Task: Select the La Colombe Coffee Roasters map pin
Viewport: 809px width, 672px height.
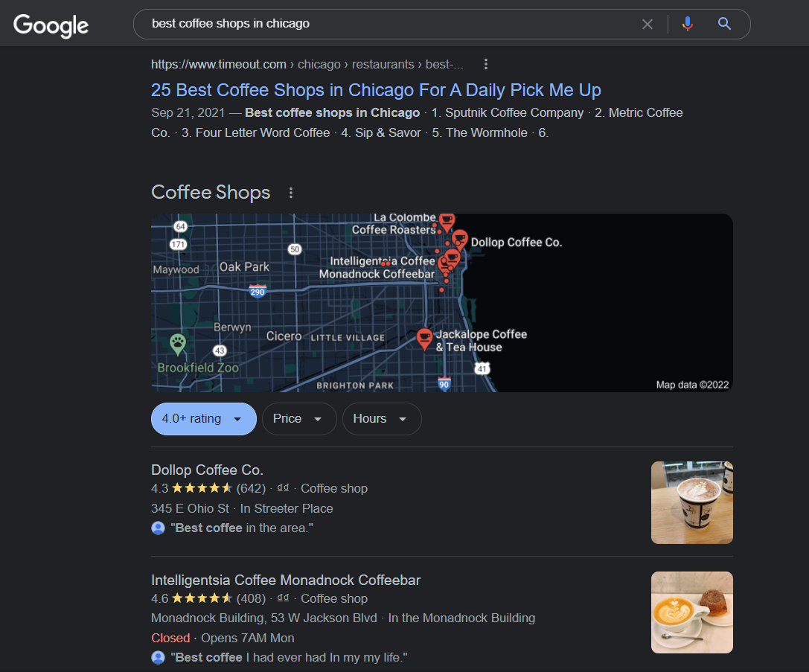Action: [x=447, y=223]
